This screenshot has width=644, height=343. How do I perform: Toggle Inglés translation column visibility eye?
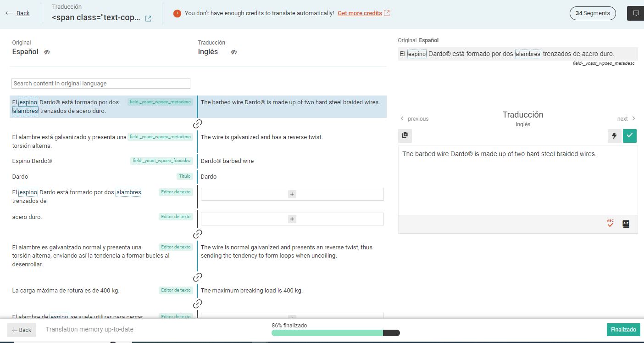pyautogui.click(x=234, y=52)
